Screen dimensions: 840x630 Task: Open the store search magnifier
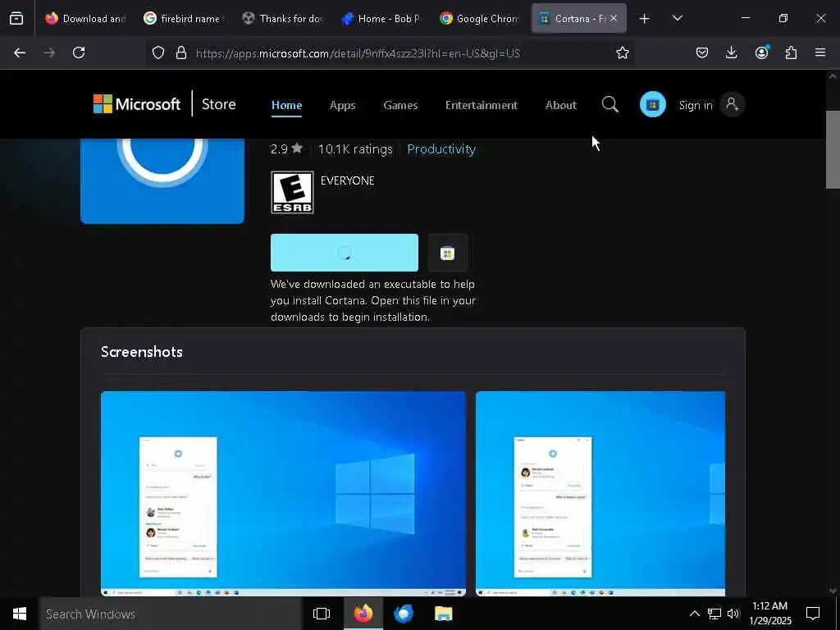coord(609,104)
